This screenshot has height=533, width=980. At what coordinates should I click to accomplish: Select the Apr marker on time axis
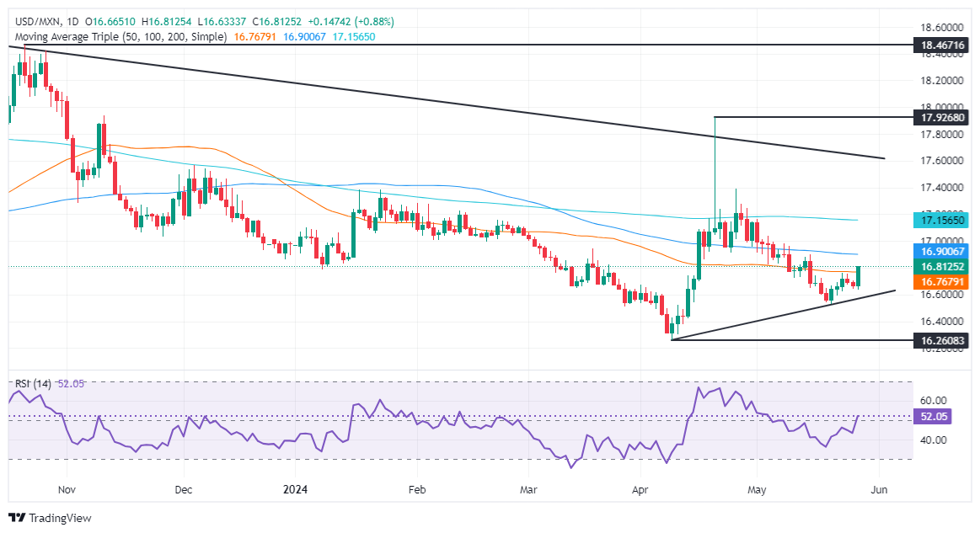[x=640, y=489]
